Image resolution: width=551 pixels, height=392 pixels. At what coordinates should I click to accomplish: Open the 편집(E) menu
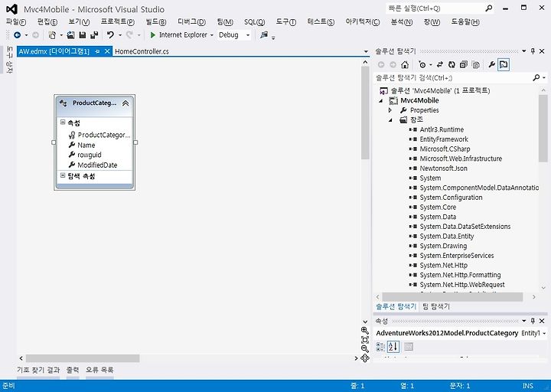[47, 21]
